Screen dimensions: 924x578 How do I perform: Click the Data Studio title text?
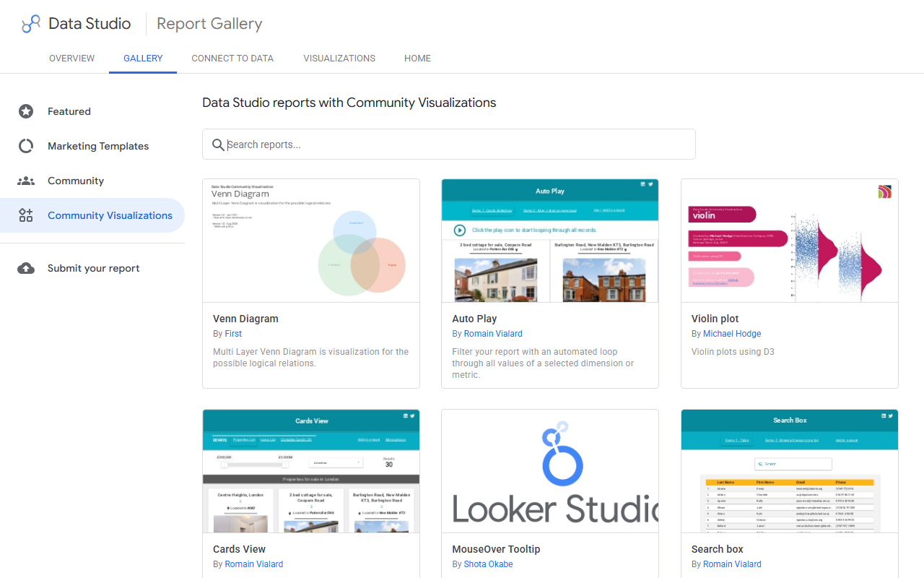pos(90,24)
